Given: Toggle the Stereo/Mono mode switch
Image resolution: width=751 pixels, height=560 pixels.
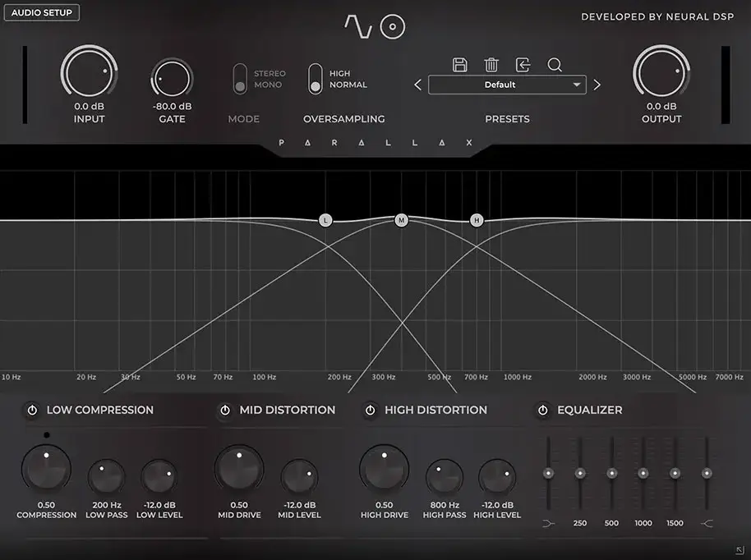Looking at the screenshot, I should [240, 79].
